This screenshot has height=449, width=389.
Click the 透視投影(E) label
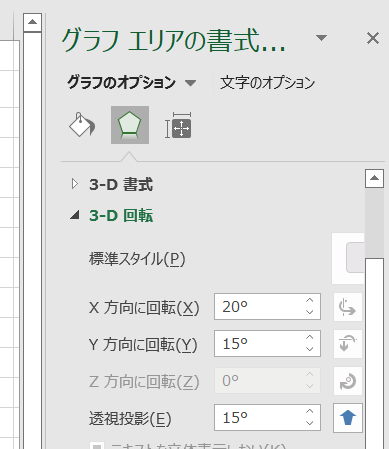tap(130, 418)
